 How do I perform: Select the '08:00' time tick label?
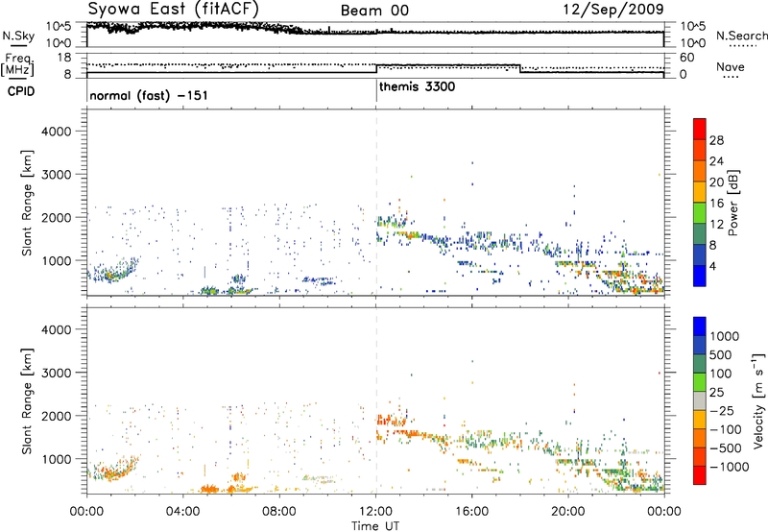279,512
